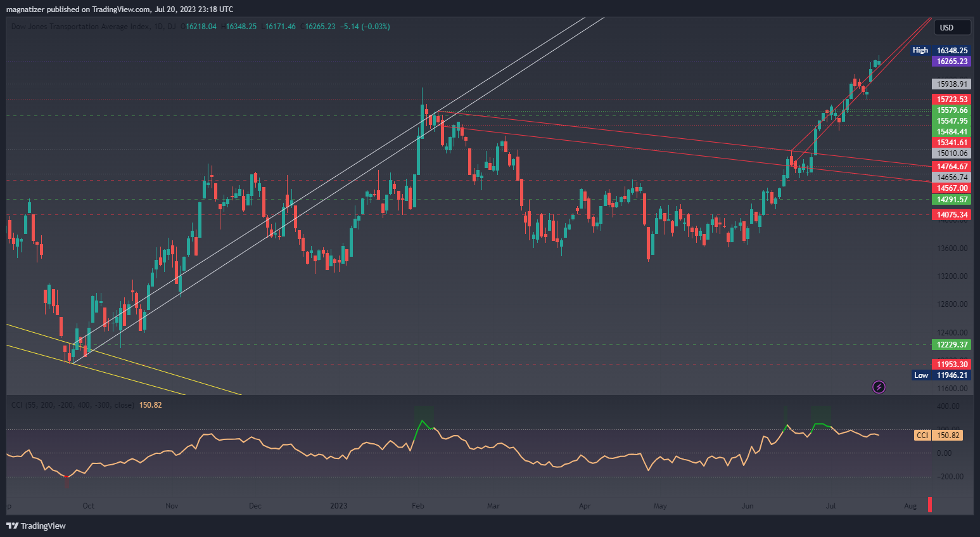Click the red 11953.30 price level label
980x537 pixels.
(951, 365)
